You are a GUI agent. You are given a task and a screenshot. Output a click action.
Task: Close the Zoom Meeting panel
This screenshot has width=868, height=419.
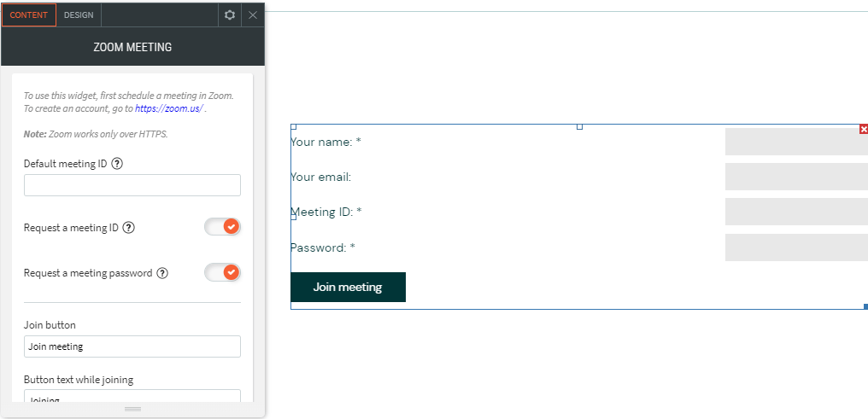coord(253,15)
